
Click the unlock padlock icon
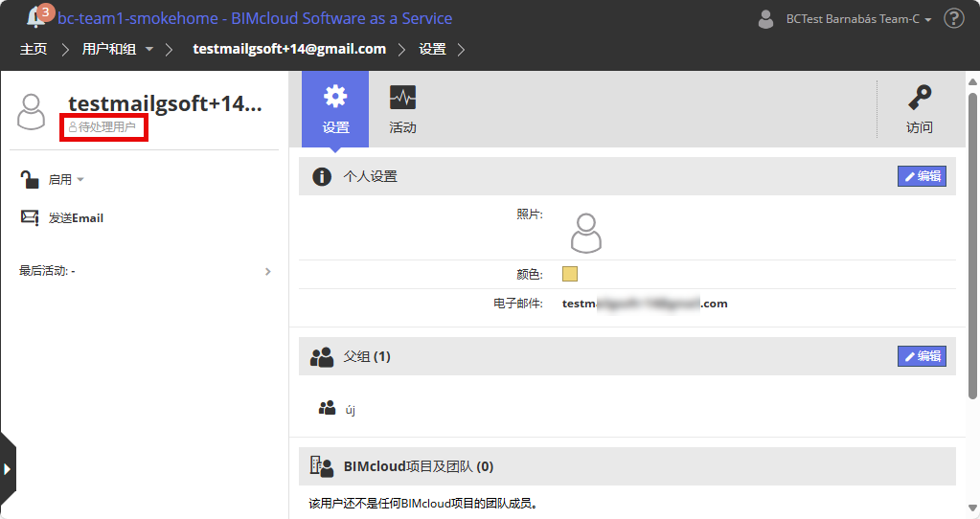point(30,180)
